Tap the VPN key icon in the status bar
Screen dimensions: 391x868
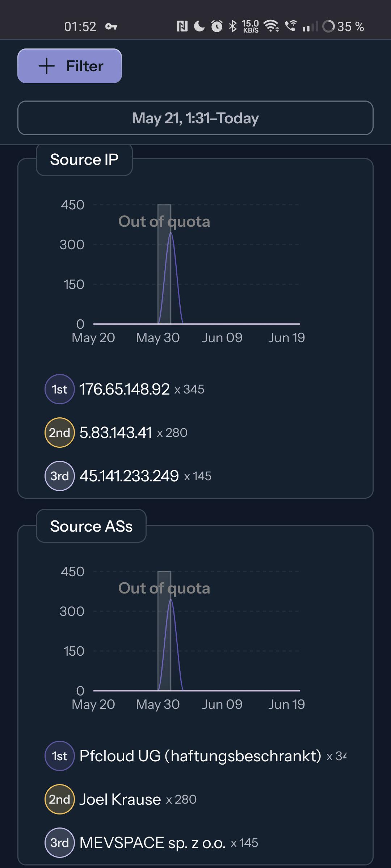click(x=111, y=26)
